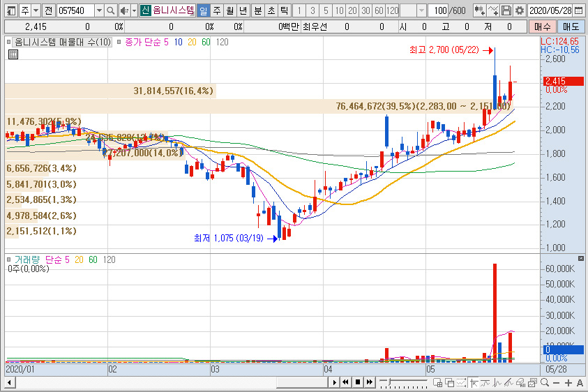Image resolution: width=588 pixels, height=392 pixels.
Task: Click the candle count field showing 100
Action: tap(439, 10)
